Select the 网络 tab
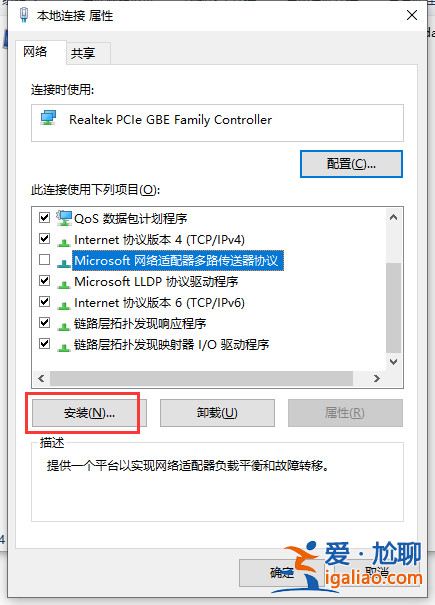435x605 pixels. pyautogui.click(x=35, y=52)
